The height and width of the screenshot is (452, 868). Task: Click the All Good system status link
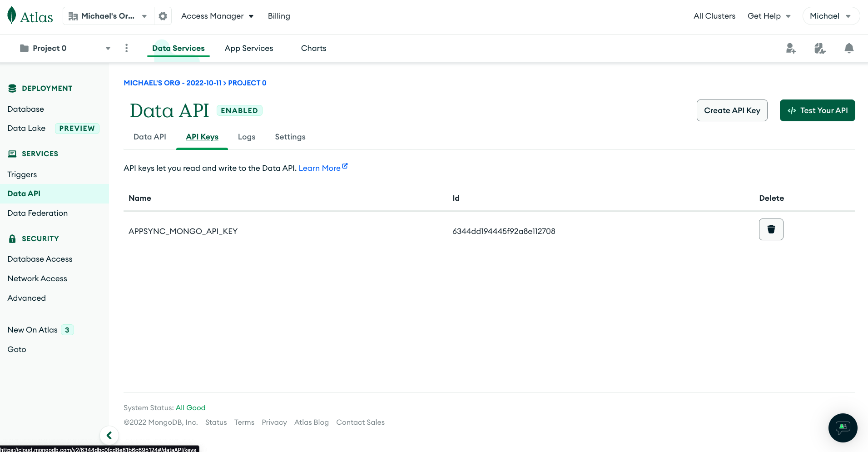coord(191,408)
